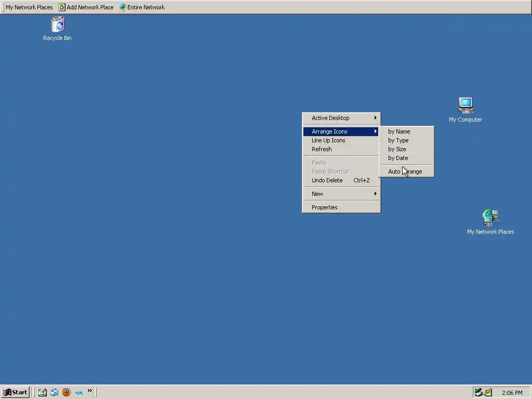The height and width of the screenshot is (399, 532).
Task: Click green arrow hardware icon in system tray
Action: (478, 392)
